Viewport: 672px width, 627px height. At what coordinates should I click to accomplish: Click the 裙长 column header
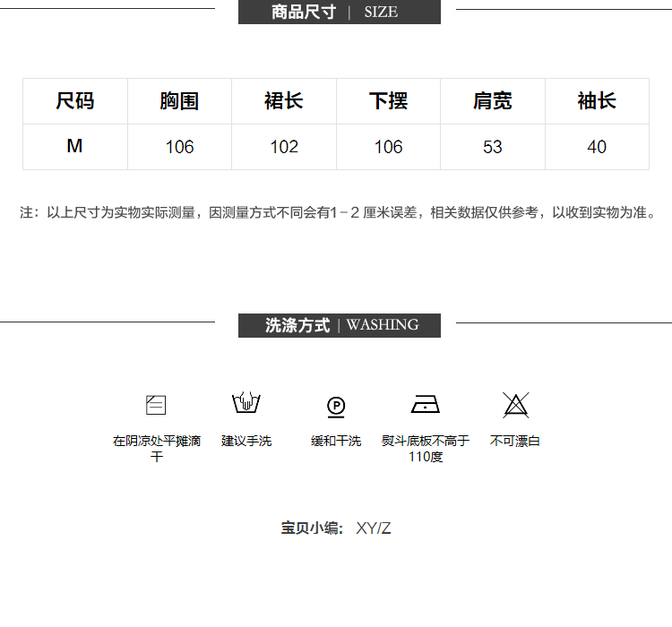284,101
